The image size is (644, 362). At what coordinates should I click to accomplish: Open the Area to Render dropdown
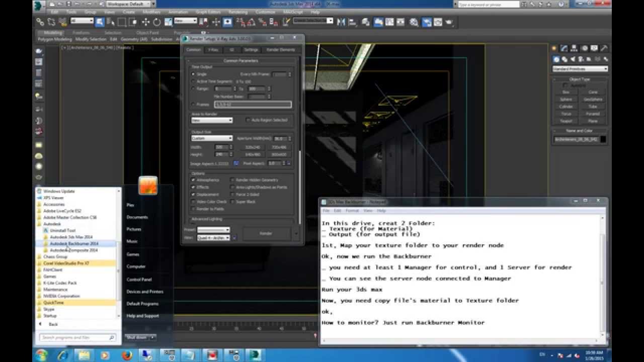[x=212, y=120]
